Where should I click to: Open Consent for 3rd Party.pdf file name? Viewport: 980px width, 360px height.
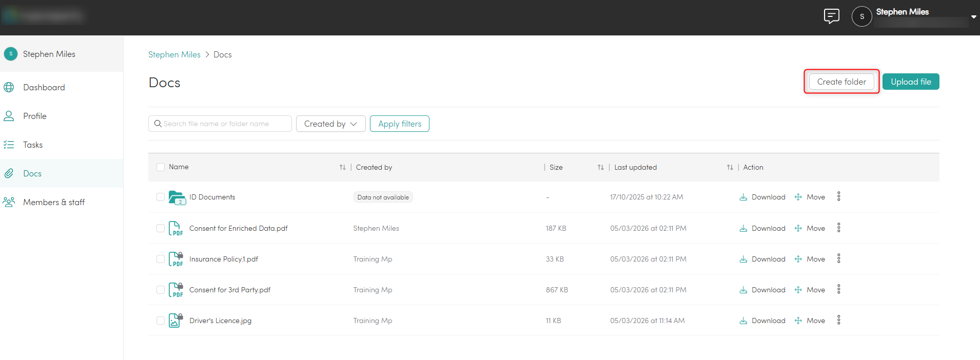(230, 290)
